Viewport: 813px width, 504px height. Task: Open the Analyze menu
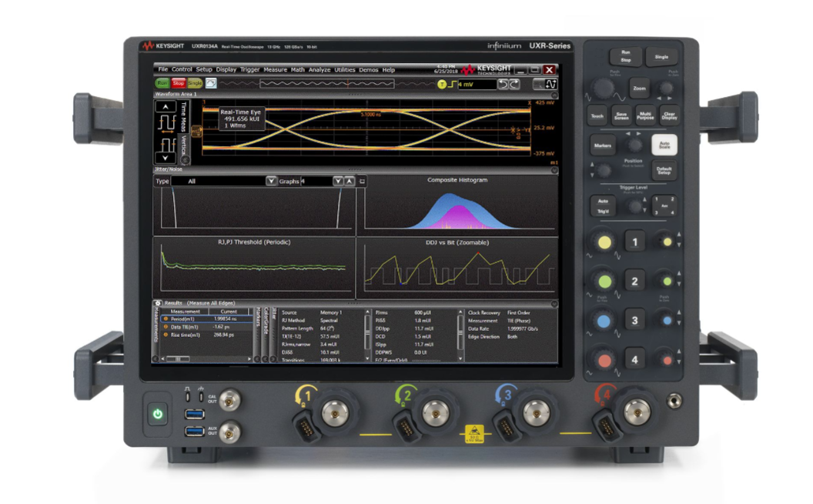(320, 69)
